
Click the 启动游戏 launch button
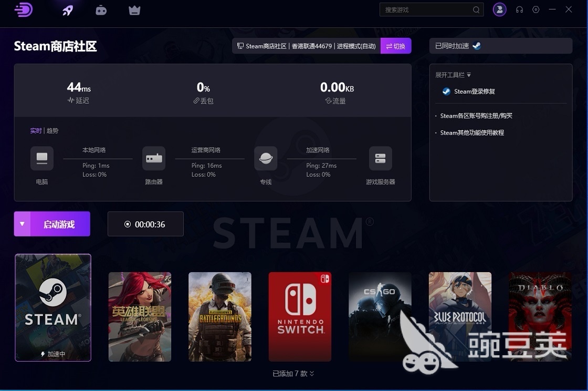point(60,224)
